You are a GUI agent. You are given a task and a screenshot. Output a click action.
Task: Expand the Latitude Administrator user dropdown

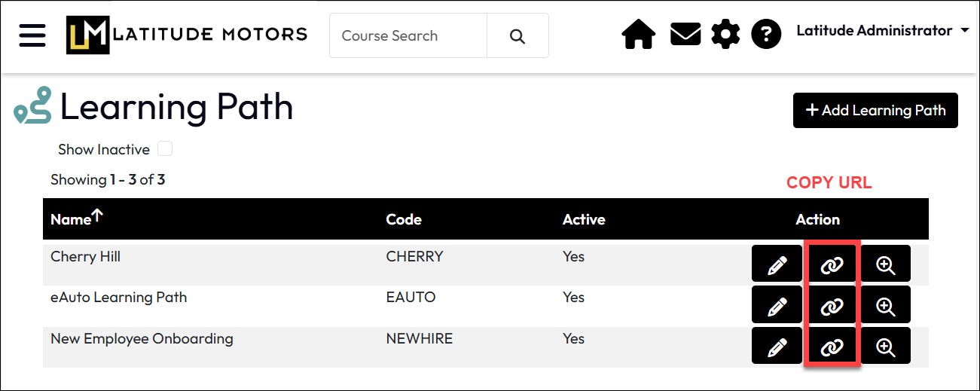click(x=882, y=31)
